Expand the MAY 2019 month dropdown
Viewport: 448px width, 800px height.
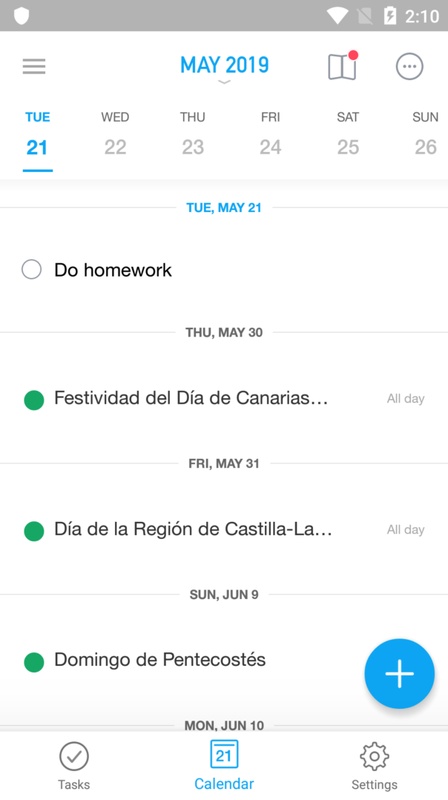[x=225, y=65]
